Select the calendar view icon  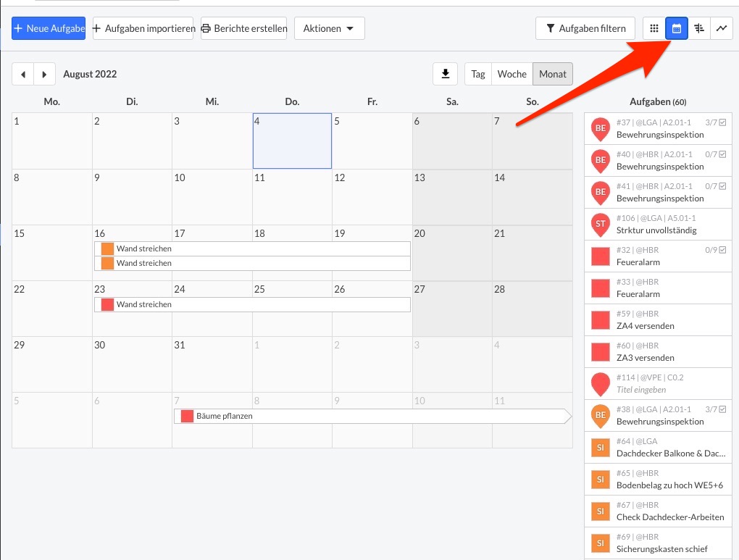tap(677, 28)
